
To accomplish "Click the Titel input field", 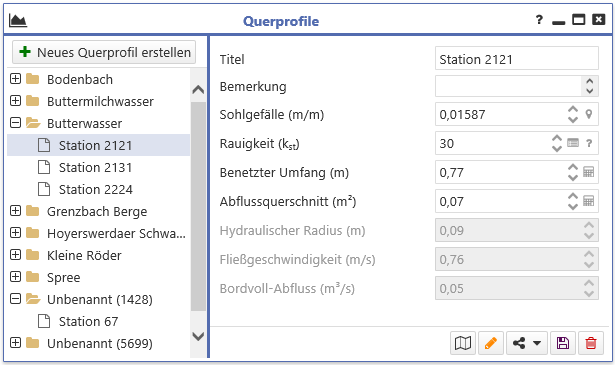I will 517,58.
